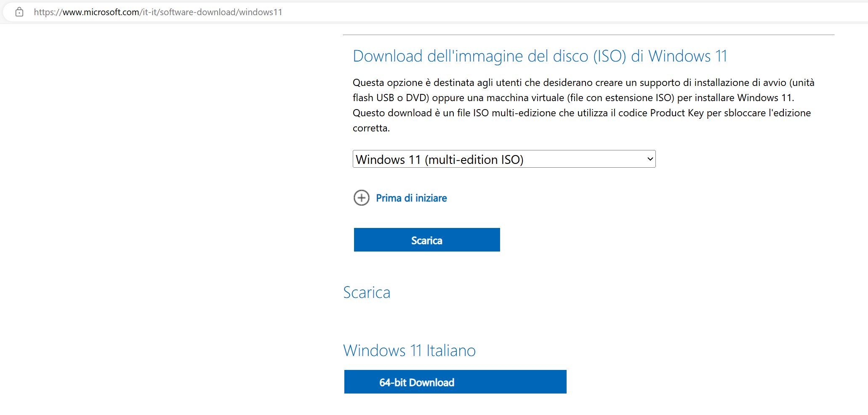This screenshot has height=415, width=868.
Task: Click the Windows 11 Italiano heading
Action: pyautogui.click(x=410, y=351)
